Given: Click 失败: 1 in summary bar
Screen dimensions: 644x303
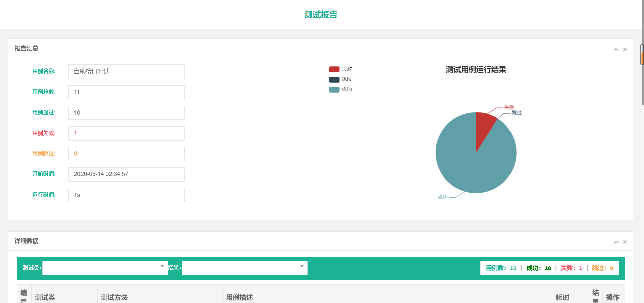Looking at the screenshot, I should 572,268.
